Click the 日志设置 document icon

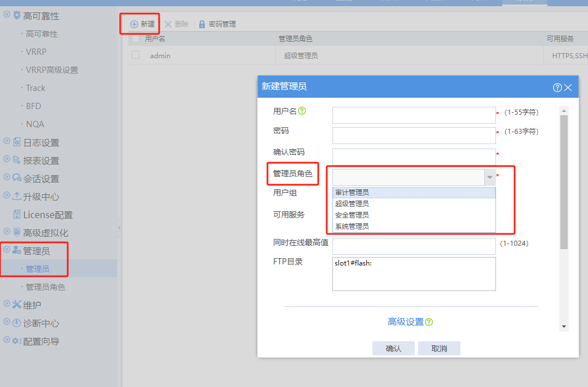(x=17, y=142)
